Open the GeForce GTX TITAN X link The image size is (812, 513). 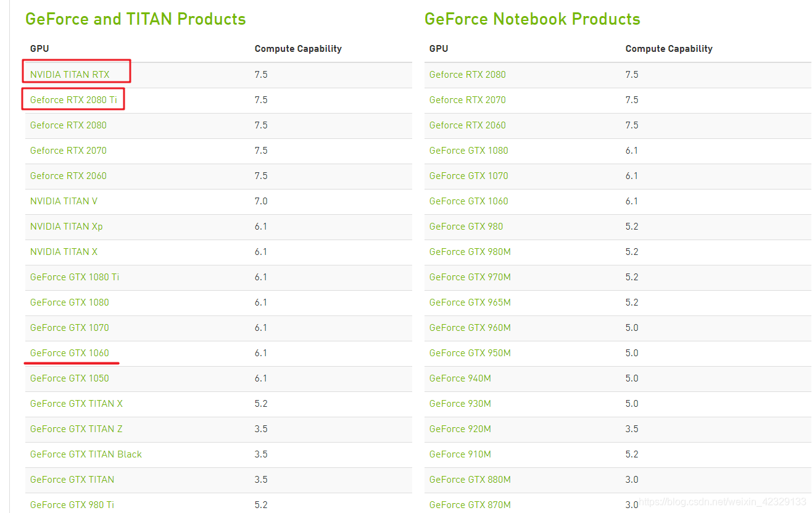(x=77, y=404)
